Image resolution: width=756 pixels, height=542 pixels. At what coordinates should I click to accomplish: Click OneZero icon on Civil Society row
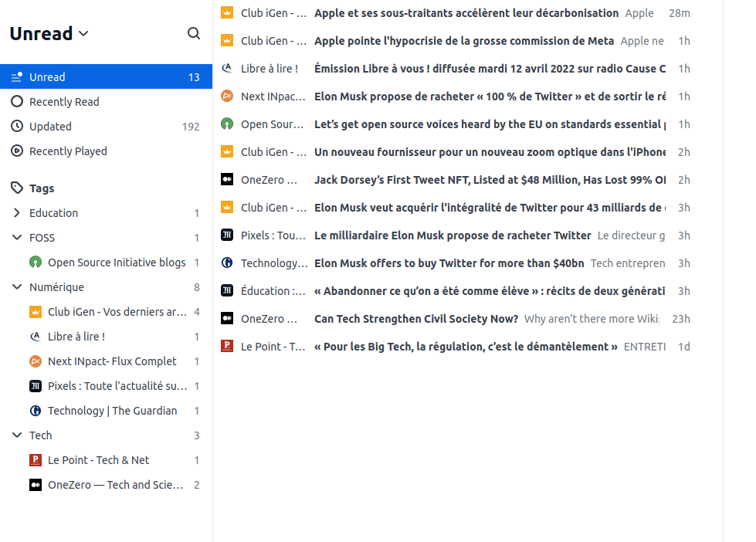pos(227,318)
